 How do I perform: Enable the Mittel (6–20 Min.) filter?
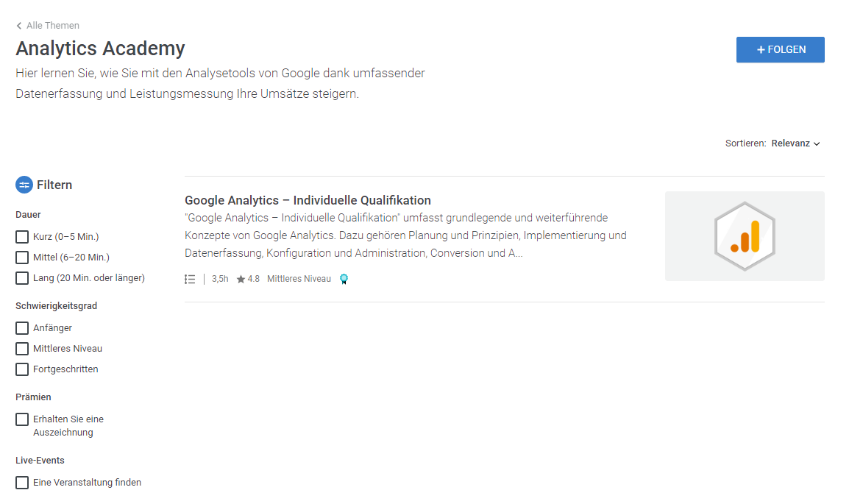[x=22, y=258]
